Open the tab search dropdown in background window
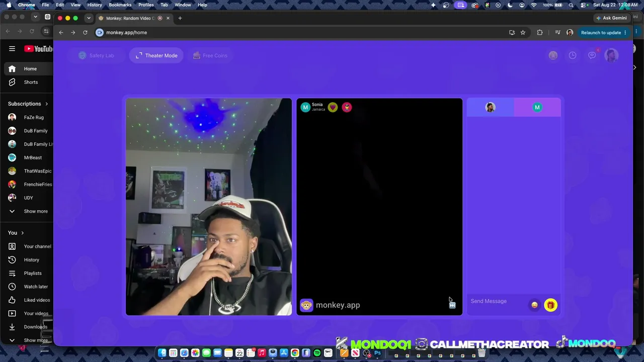This screenshot has height=362, width=644. pos(35,17)
